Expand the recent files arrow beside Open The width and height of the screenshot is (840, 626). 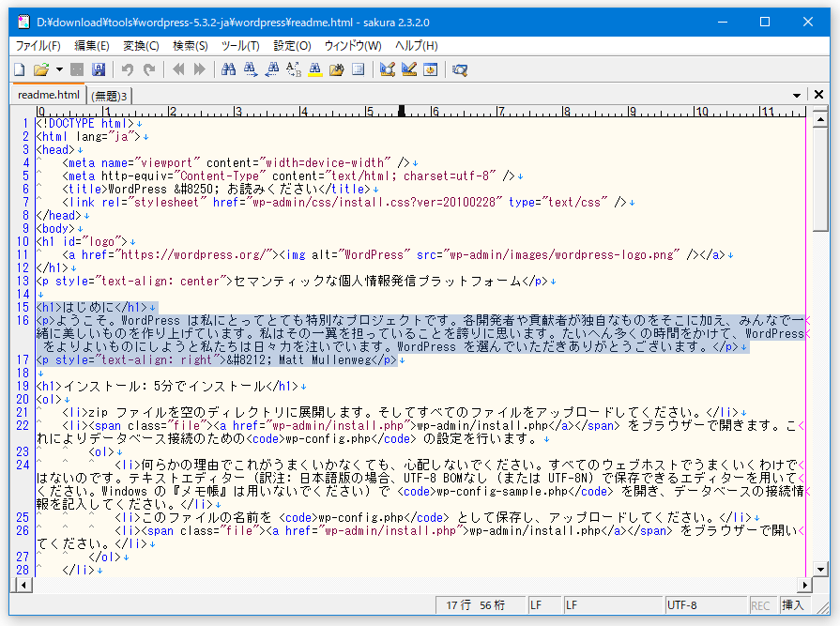pyautogui.click(x=59, y=69)
